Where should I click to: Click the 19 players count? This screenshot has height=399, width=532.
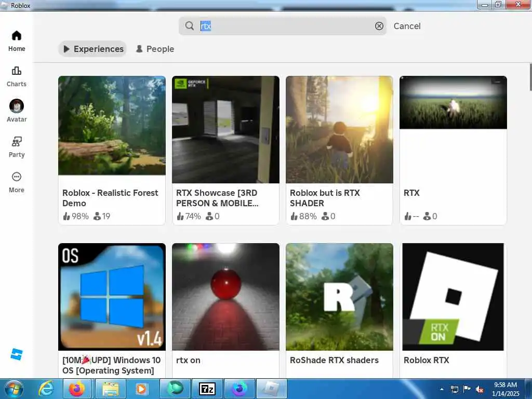tap(102, 216)
